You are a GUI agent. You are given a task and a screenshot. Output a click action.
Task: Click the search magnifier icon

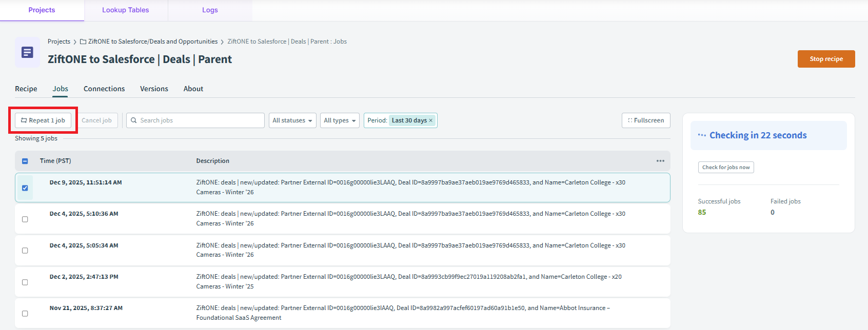(x=134, y=120)
